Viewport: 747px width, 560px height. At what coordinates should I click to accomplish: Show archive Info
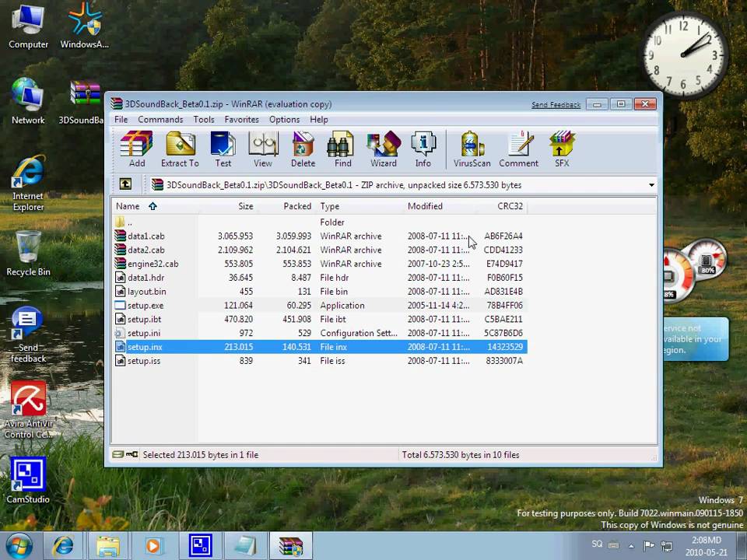pos(423,149)
